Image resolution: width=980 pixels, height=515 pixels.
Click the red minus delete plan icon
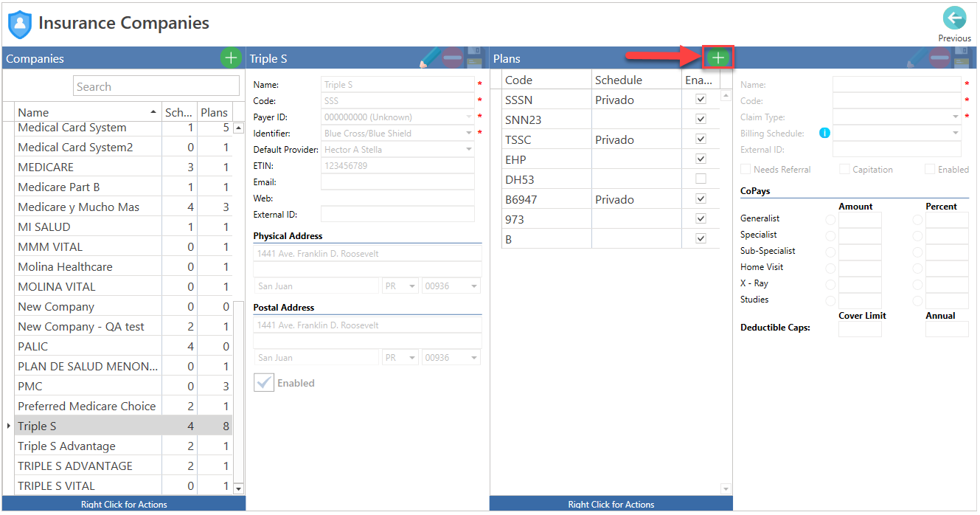939,58
